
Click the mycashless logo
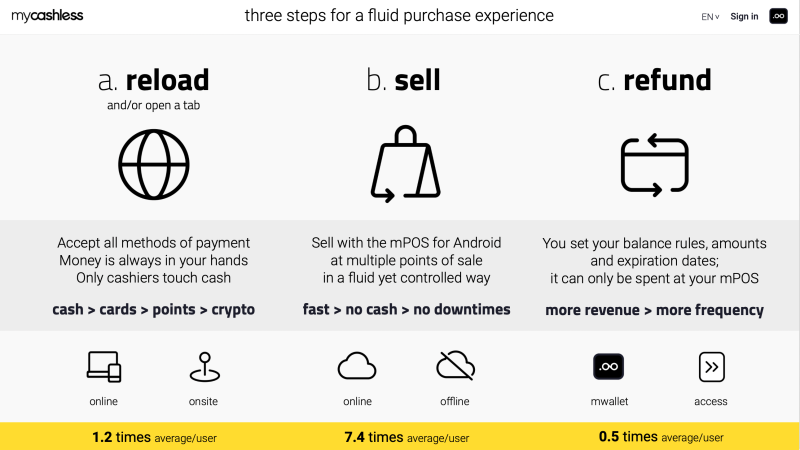pyautogui.click(x=47, y=16)
